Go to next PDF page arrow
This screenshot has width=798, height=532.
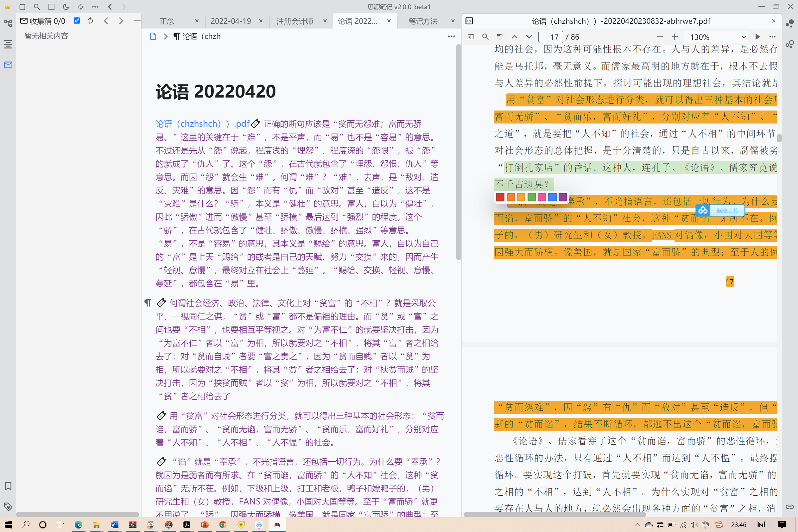529,37
